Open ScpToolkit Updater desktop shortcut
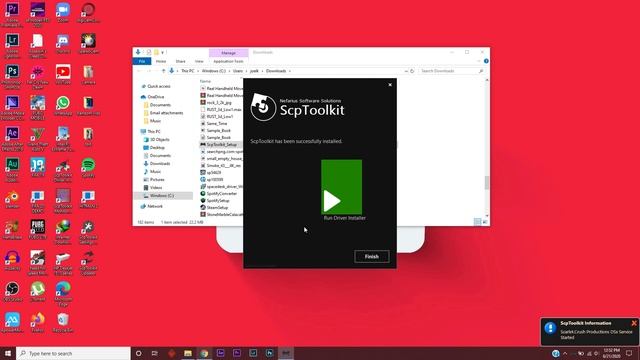This screenshot has height=360, width=640. (x=88, y=262)
